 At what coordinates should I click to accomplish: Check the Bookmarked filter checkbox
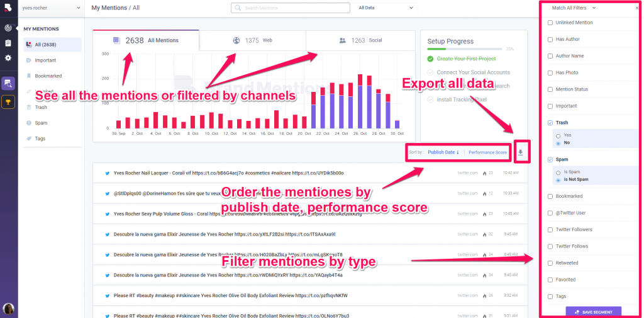(550, 196)
